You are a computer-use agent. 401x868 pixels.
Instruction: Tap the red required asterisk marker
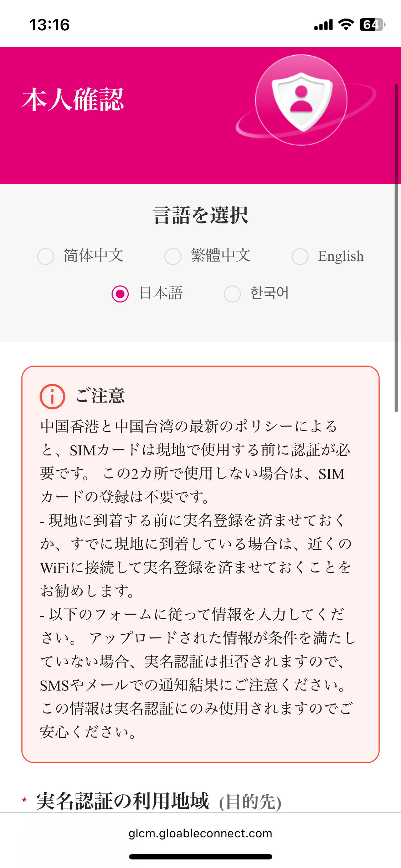pyautogui.click(x=24, y=800)
